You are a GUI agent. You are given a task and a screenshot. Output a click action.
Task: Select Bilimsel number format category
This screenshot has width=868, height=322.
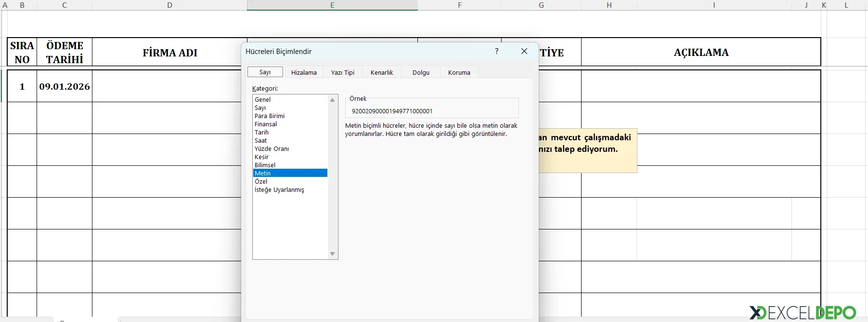[265, 165]
